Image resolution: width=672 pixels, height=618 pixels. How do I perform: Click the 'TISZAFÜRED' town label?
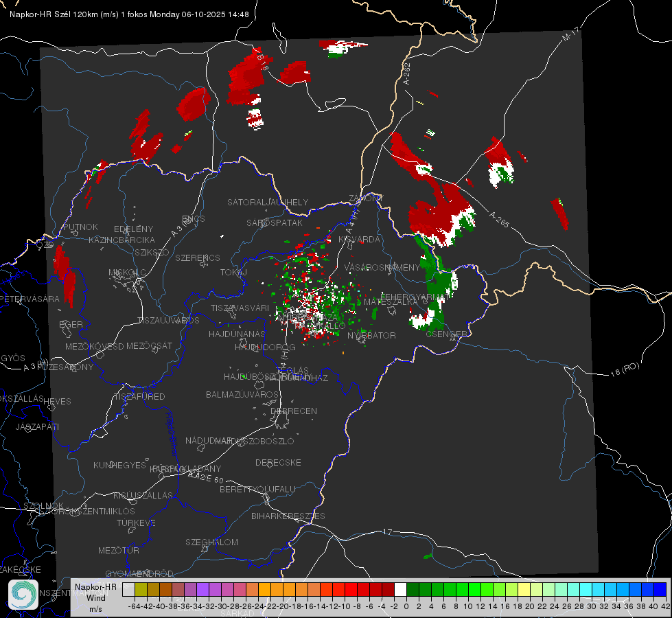(139, 397)
